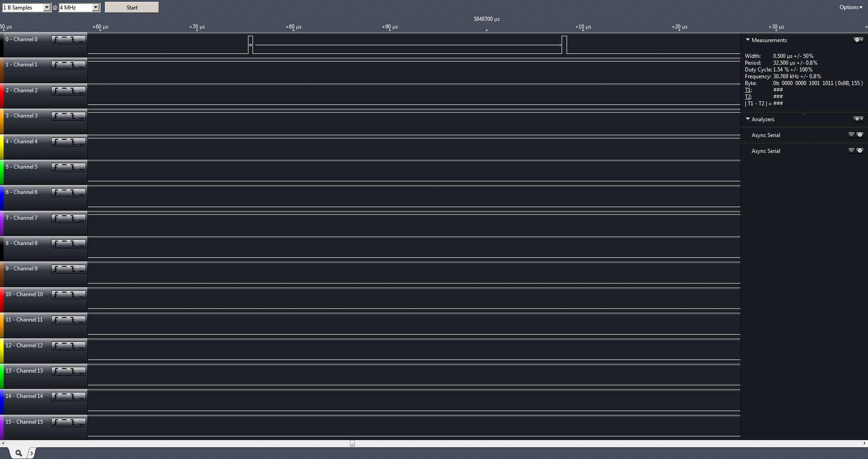Select the 15 - Channel 15 label
The height and width of the screenshot is (459, 868).
(24, 422)
